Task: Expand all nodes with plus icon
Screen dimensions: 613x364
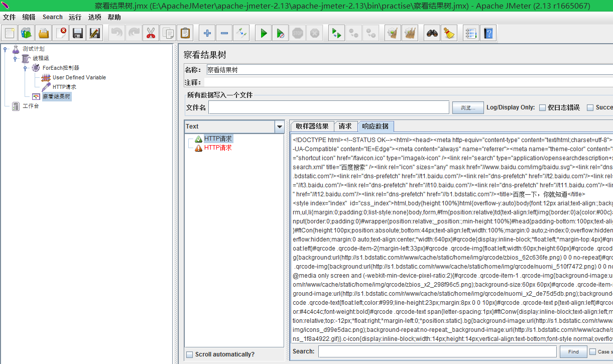Action: [x=207, y=34]
